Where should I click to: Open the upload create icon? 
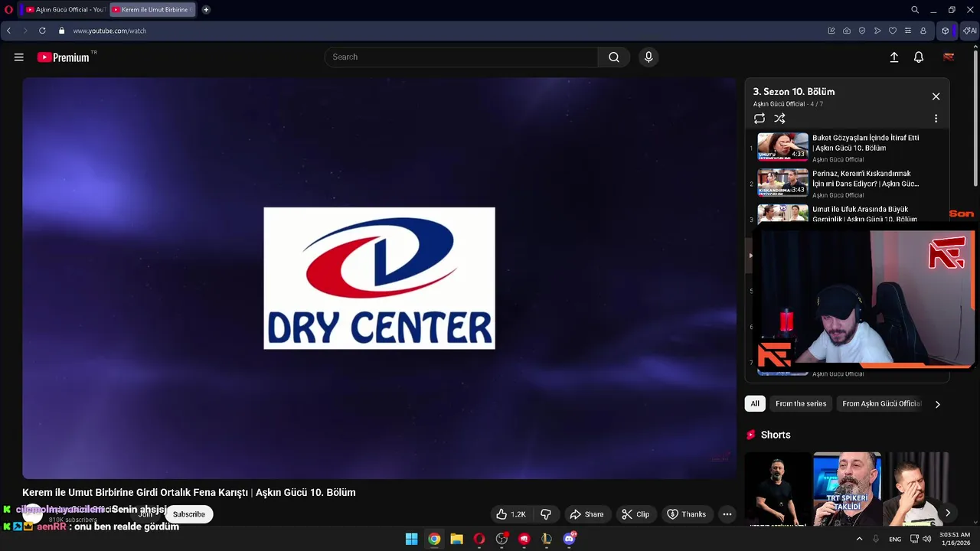[x=893, y=57]
